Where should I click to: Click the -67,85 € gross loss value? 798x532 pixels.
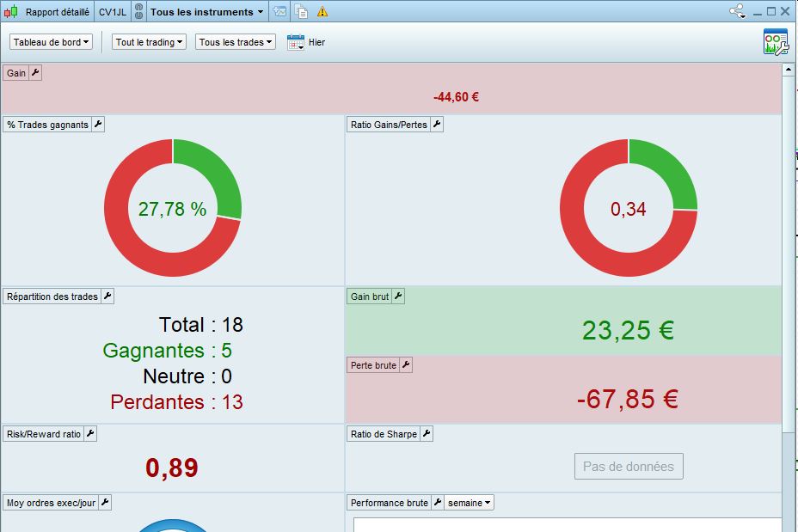(x=628, y=399)
